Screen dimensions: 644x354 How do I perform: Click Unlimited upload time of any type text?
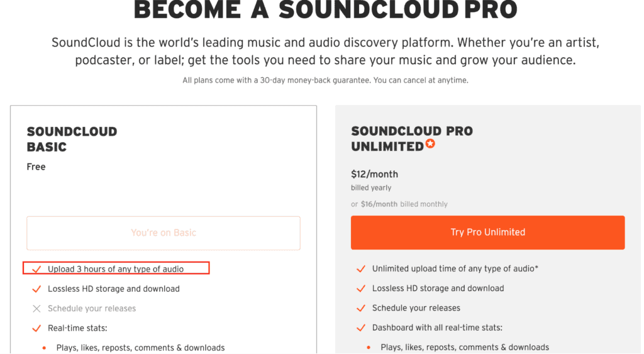[x=455, y=268]
